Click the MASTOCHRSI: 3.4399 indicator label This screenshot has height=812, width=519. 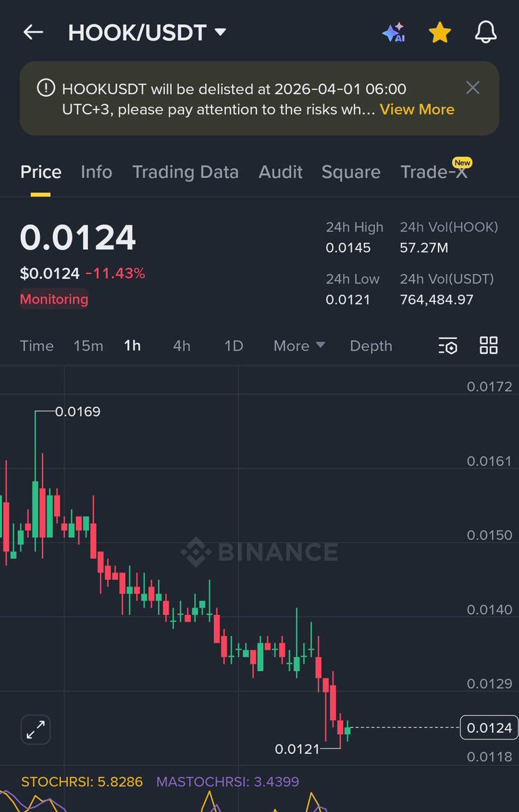227,782
